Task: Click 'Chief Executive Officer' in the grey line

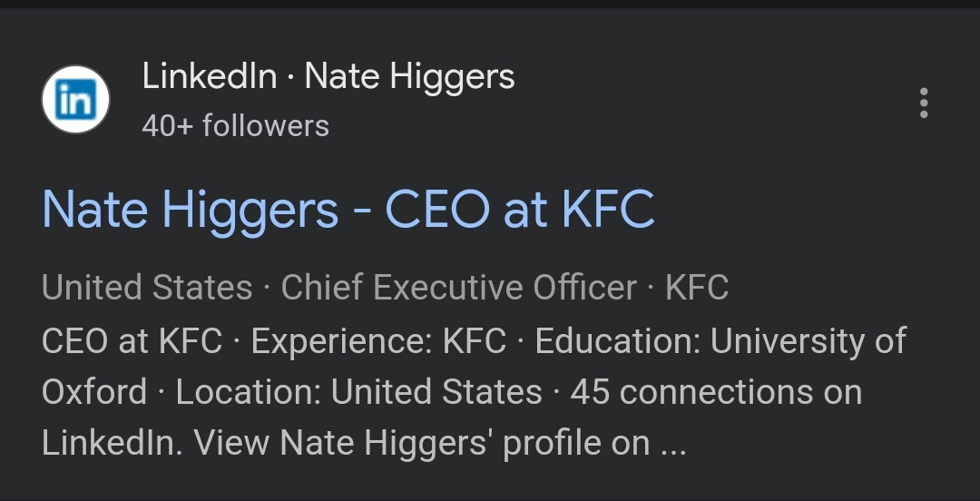Action: [459, 288]
